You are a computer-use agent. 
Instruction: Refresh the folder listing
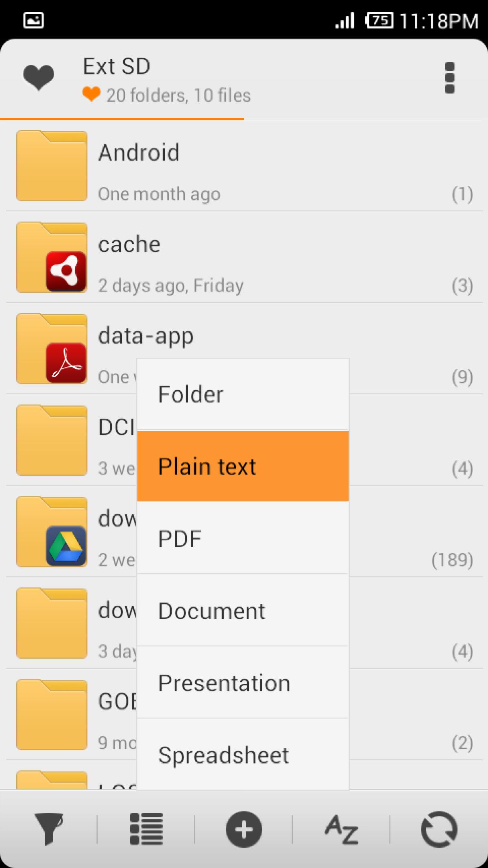[440, 829]
